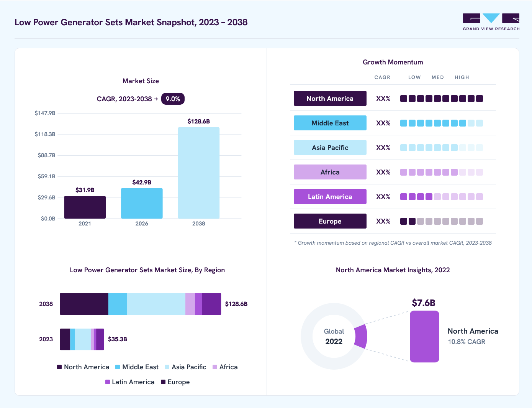Viewport: 532px width, 408px height.
Task: Select the 2026 market size bar
Action: tap(142, 203)
